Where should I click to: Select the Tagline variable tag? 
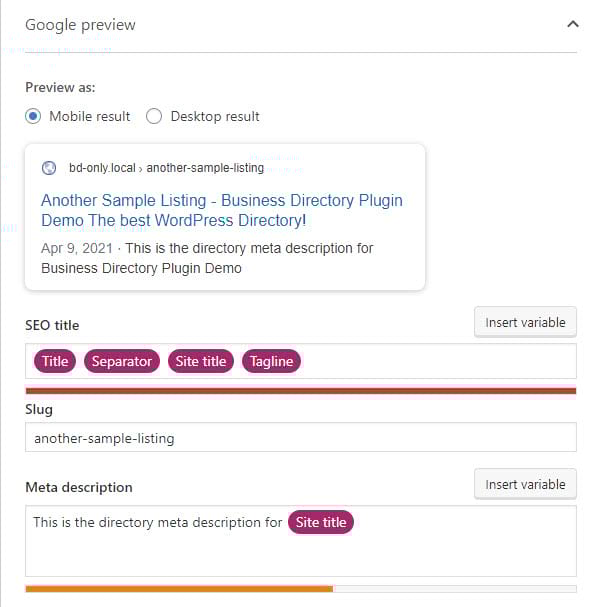(271, 361)
